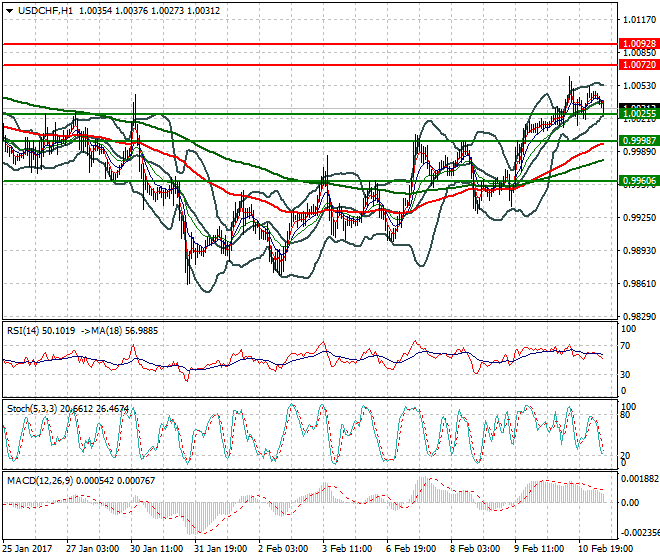Click the red 1.00720 price level label

[639, 65]
